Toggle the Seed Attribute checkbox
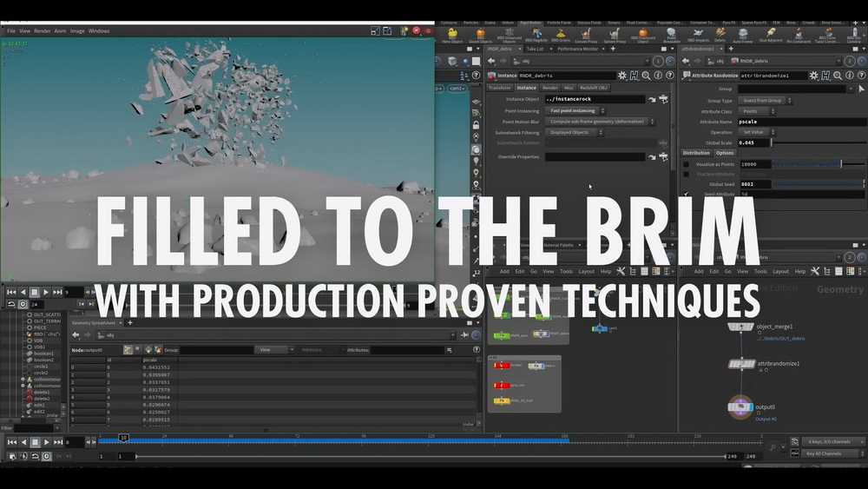Viewport: 868px width, 489px height. 687,194
